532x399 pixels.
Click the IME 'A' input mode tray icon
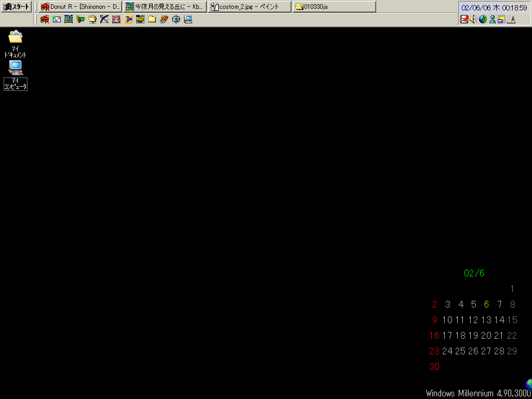(x=512, y=19)
